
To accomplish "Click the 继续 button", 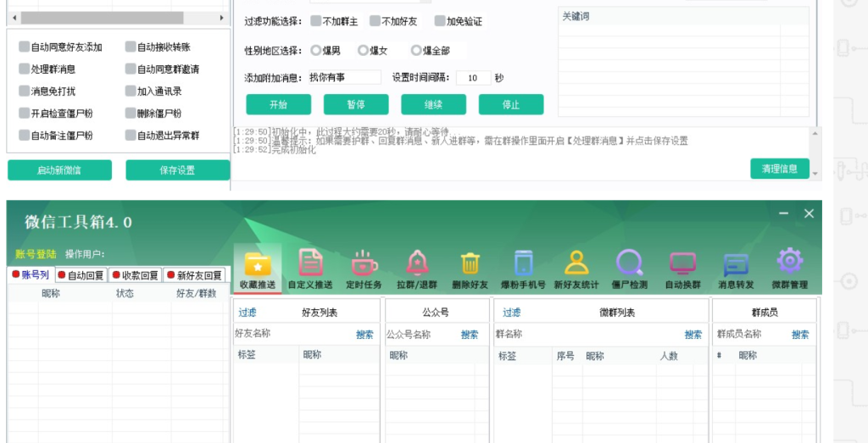I will click(433, 104).
